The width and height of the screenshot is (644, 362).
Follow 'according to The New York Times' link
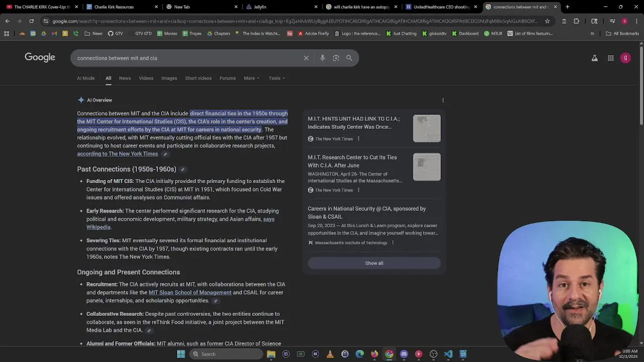click(x=118, y=154)
